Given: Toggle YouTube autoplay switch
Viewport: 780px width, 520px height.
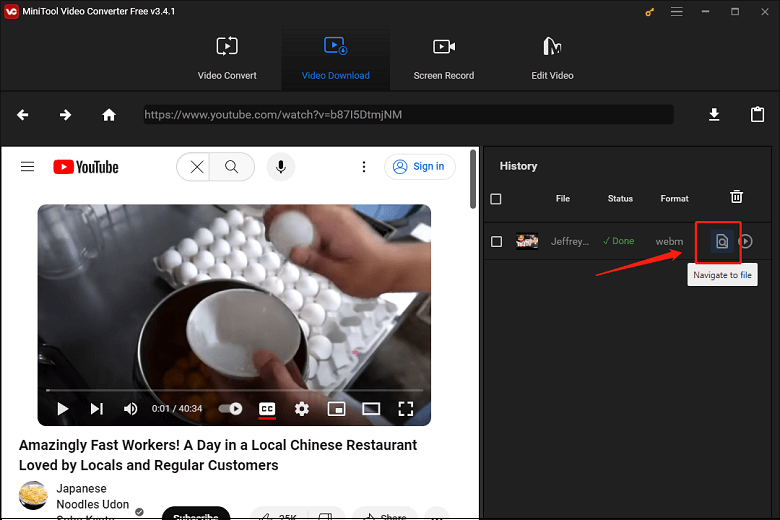Looking at the screenshot, I should (x=231, y=408).
